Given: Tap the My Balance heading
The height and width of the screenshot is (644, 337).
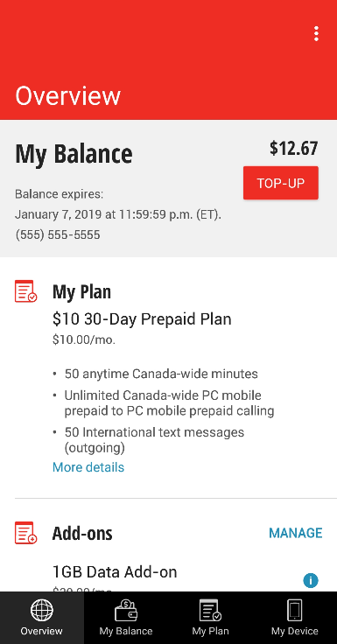Looking at the screenshot, I should pos(74,154).
